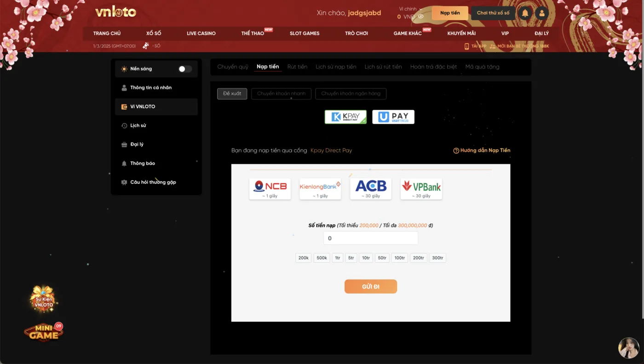The width and height of the screenshot is (644, 364).
Task: Toggle balance visibility eye icon
Action: [x=420, y=17]
